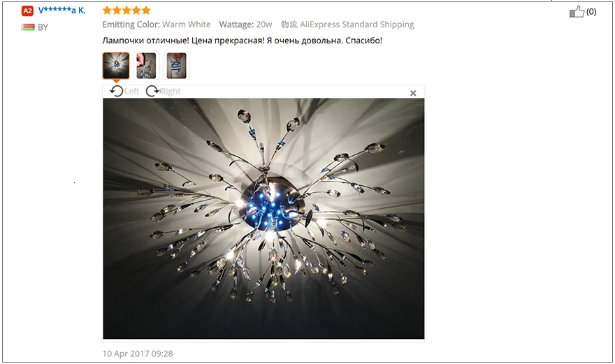Click the Belarus flag icon next to BY

point(28,27)
